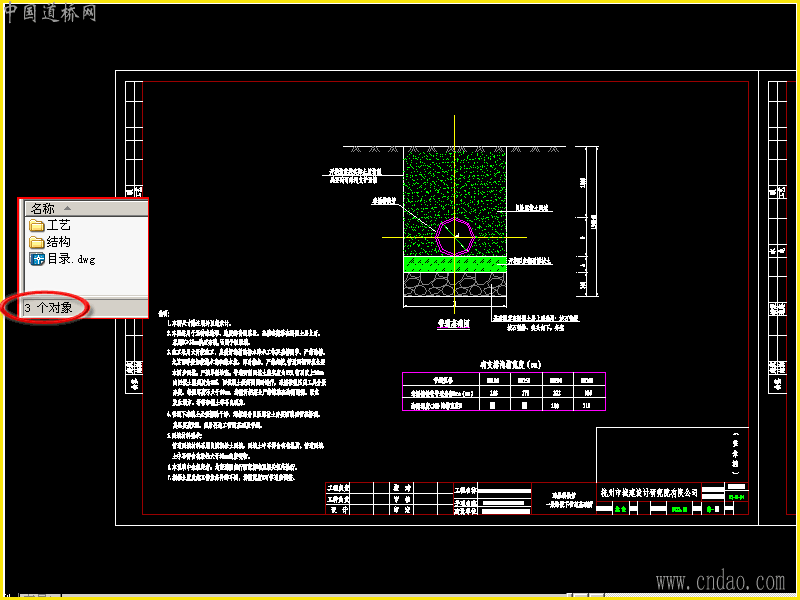Click the www.cndao.com watermark link

click(720, 581)
